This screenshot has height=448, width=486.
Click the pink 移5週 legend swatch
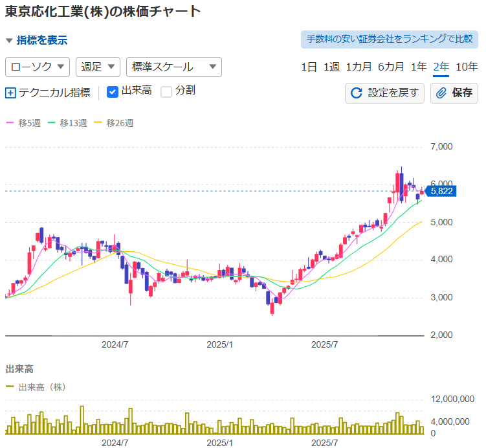(x=10, y=122)
